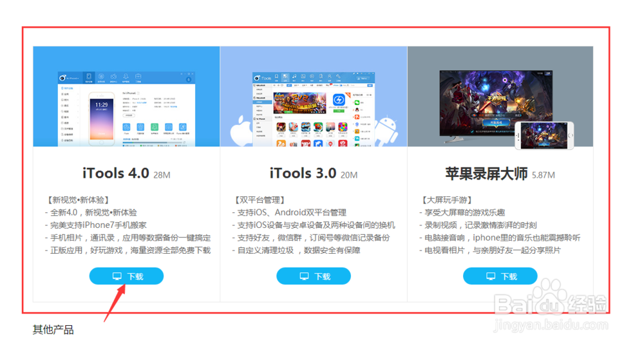Click the 支持iOS、Android双平台管理 line

(290, 212)
